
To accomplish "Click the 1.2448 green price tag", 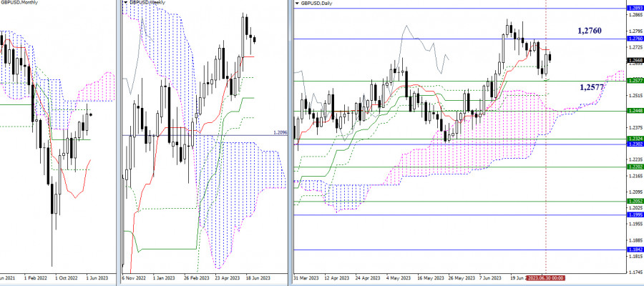I will click(x=634, y=111).
